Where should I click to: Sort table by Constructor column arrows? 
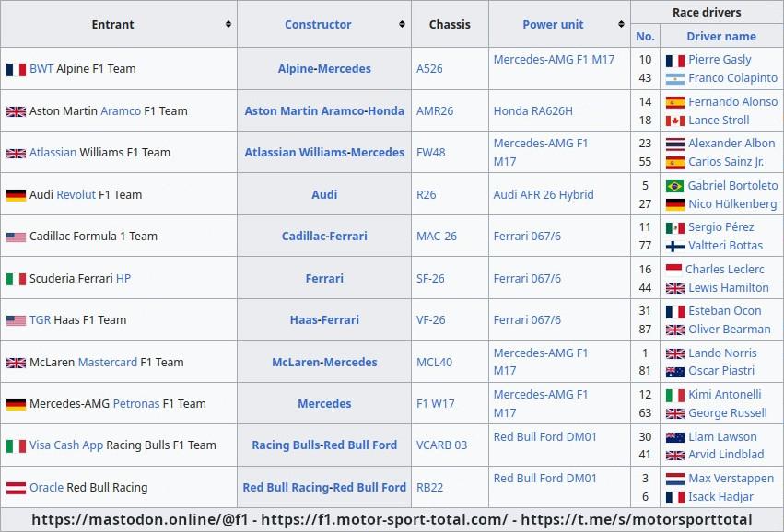click(403, 24)
